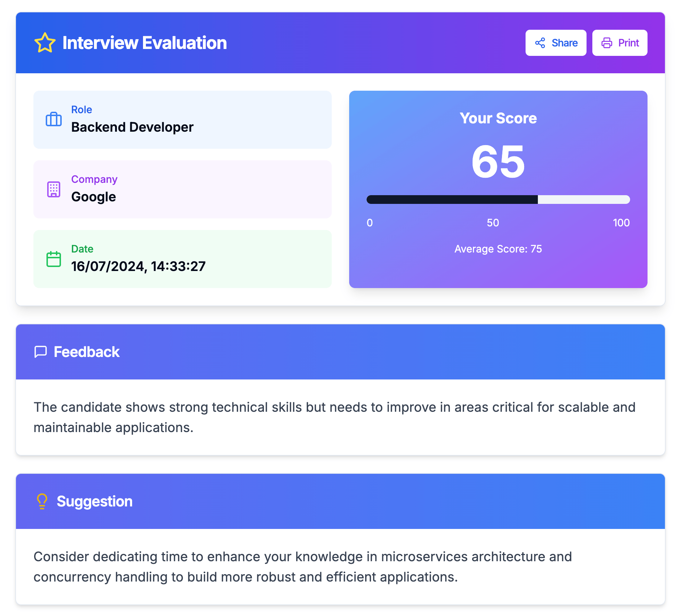The height and width of the screenshot is (616, 678).
Task: Click the Interview Evaluation title text
Action: 144,43
